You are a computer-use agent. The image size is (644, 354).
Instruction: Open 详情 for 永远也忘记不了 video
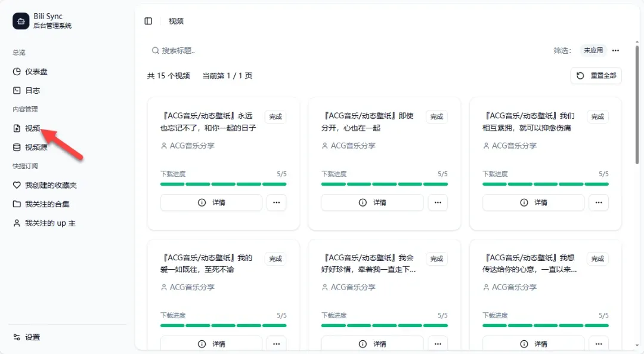click(x=211, y=202)
